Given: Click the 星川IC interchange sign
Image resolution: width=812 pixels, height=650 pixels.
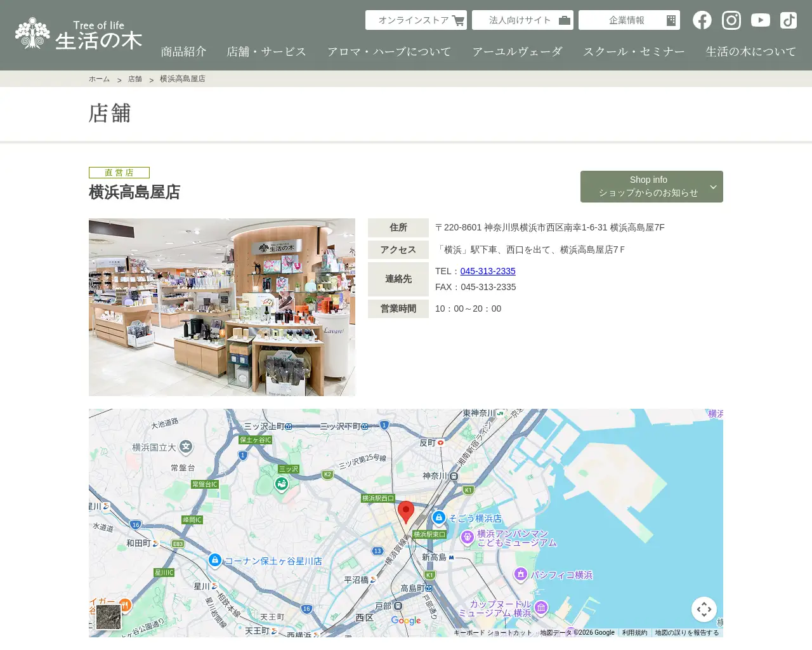Looking at the screenshot, I should pyautogui.click(x=164, y=573).
